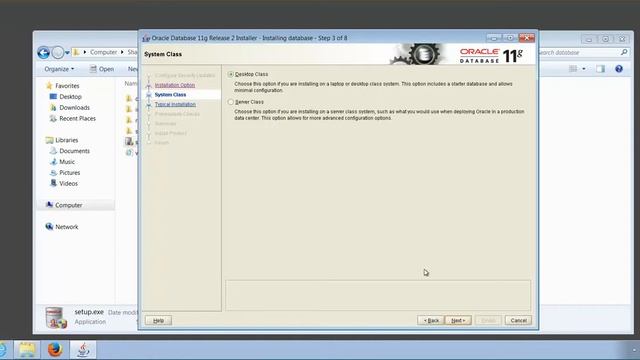Open Recent Places in Explorer favorites
The width and height of the screenshot is (640, 360).
pyautogui.click(x=77, y=118)
